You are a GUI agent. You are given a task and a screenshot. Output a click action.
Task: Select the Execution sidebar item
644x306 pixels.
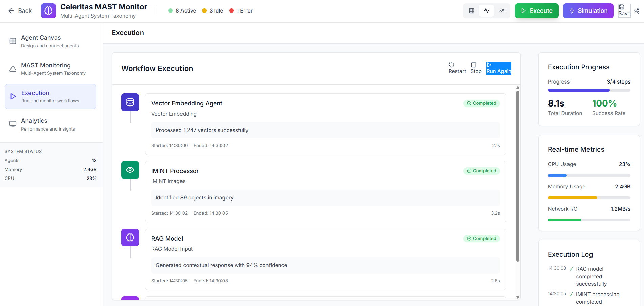[x=51, y=96]
